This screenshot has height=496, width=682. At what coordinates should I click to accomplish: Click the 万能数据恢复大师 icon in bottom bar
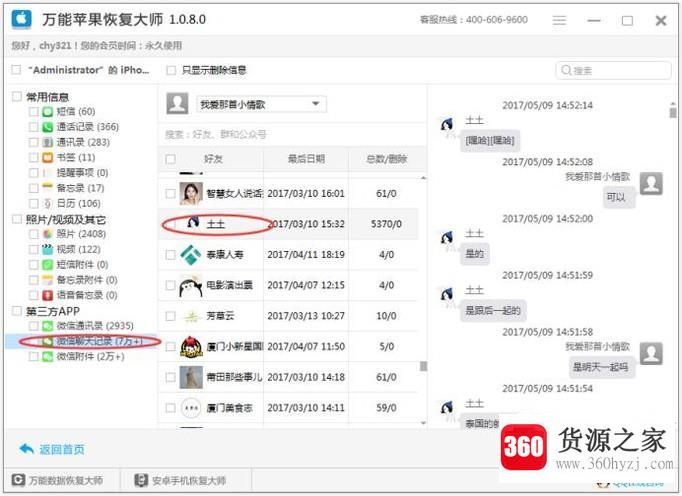(x=18, y=480)
